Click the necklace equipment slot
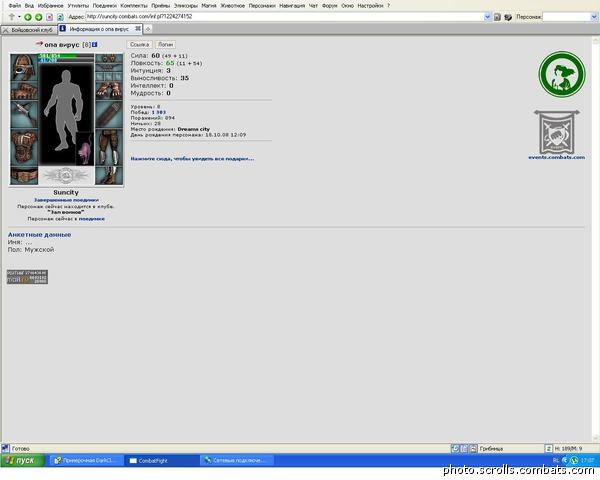Screen dimensions: 600x480 tap(109, 68)
